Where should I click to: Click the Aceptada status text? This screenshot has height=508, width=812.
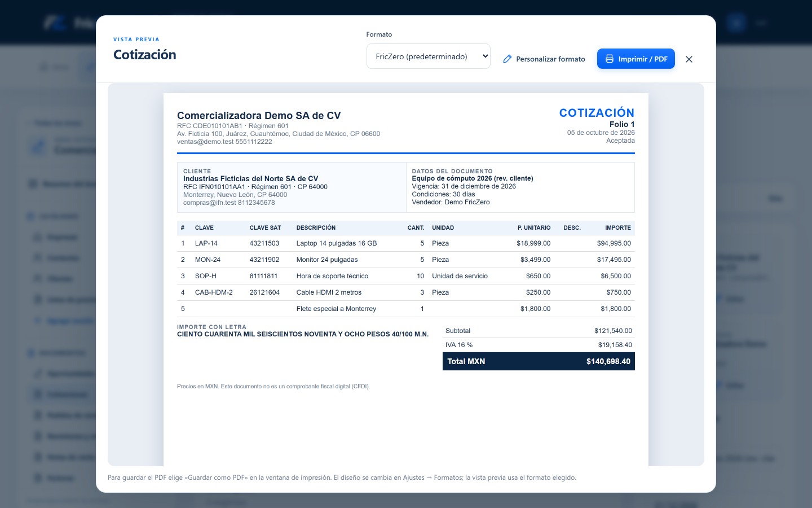click(620, 141)
